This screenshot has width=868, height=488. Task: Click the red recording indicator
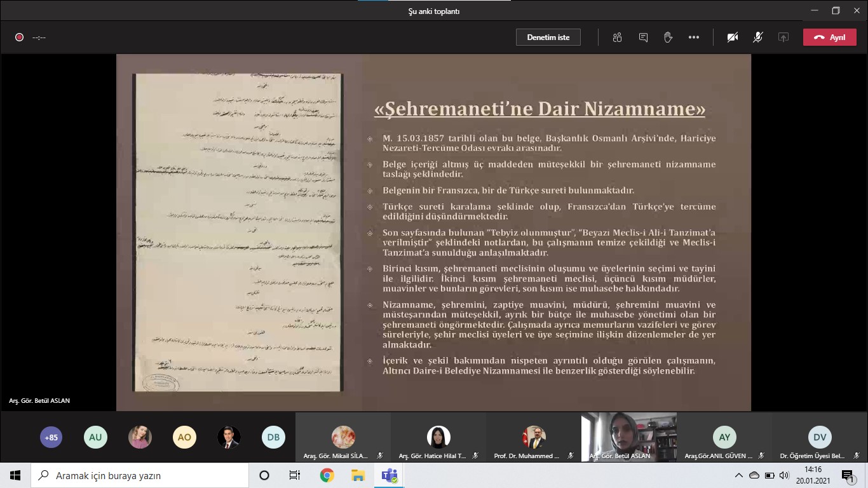19,37
